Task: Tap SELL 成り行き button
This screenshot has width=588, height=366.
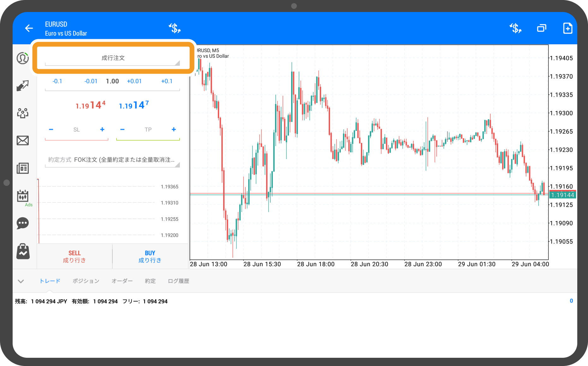Action: (x=75, y=256)
